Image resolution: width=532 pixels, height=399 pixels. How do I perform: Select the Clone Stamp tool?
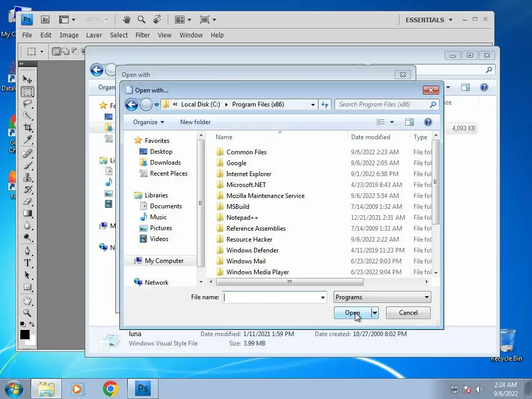[x=27, y=178]
